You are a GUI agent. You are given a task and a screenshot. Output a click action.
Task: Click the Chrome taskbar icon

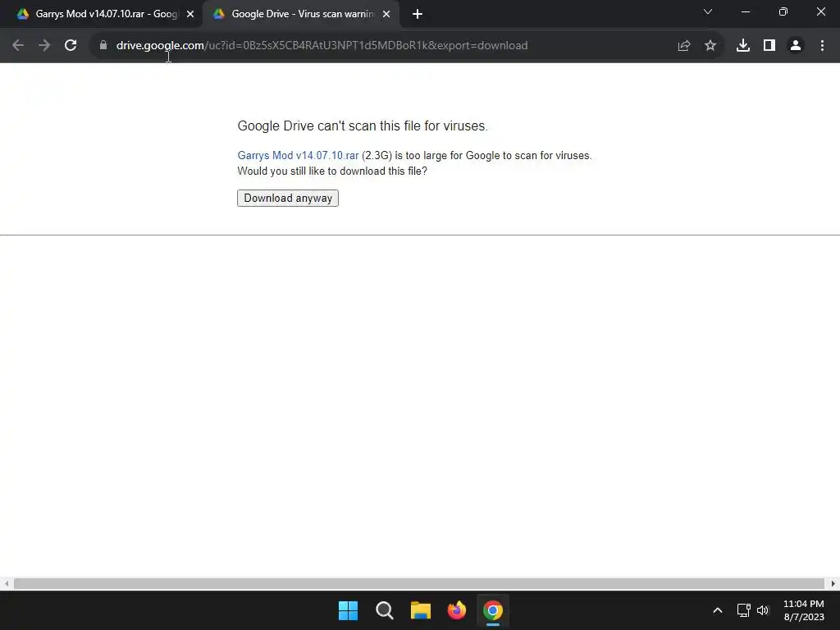click(493, 610)
